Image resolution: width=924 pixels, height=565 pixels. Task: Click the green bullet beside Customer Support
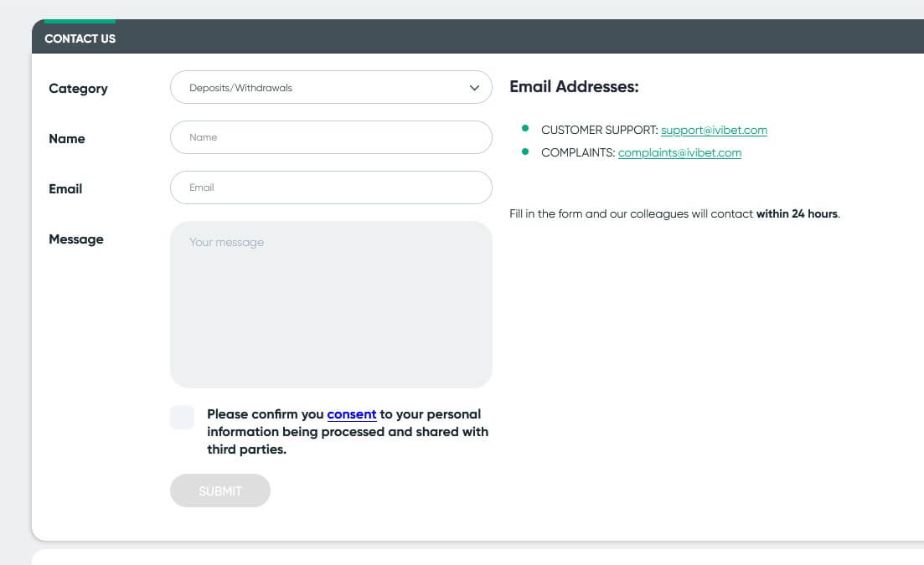[x=525, y=128]
